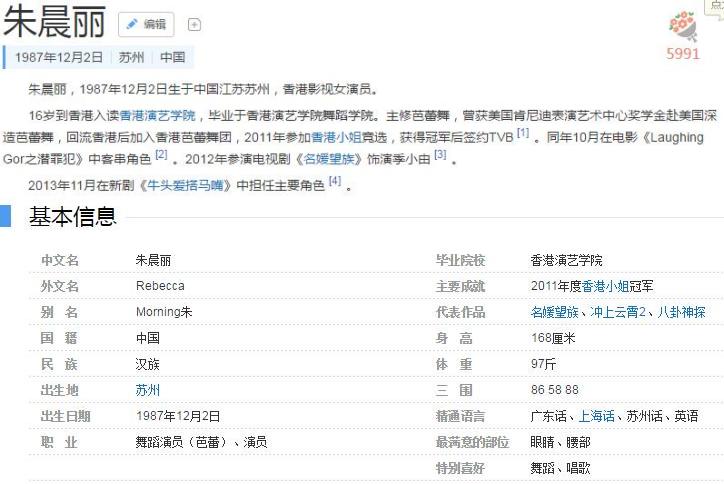The width and height of the screenshot is (724, 484).
Task: Click reference footnote [1] after TVB
Action: 523,133
